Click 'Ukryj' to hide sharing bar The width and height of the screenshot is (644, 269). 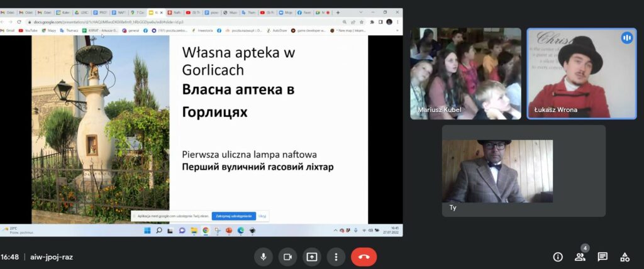tap(262, 216)
